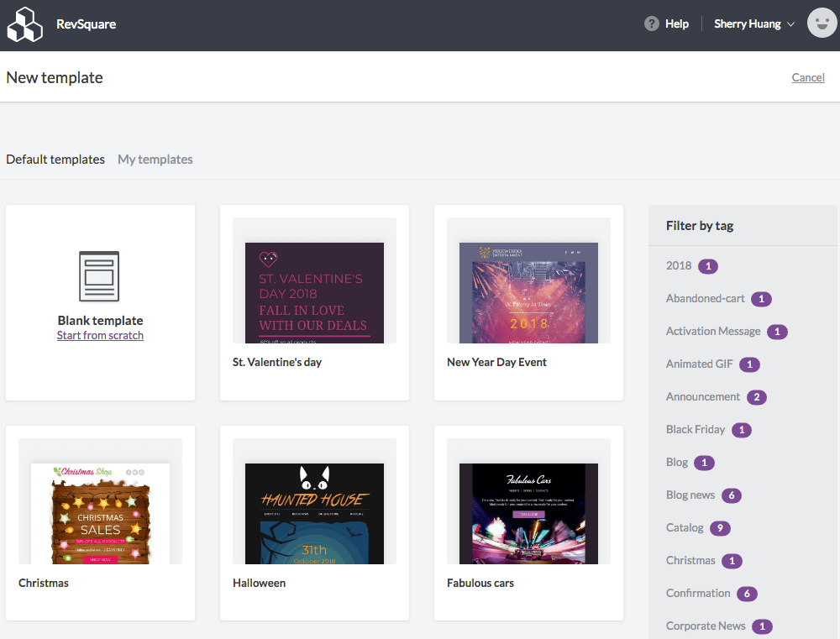Screen dimensions: 840x639
Task: Switch to the My templates tab
Action: click(x=155, y=159)
